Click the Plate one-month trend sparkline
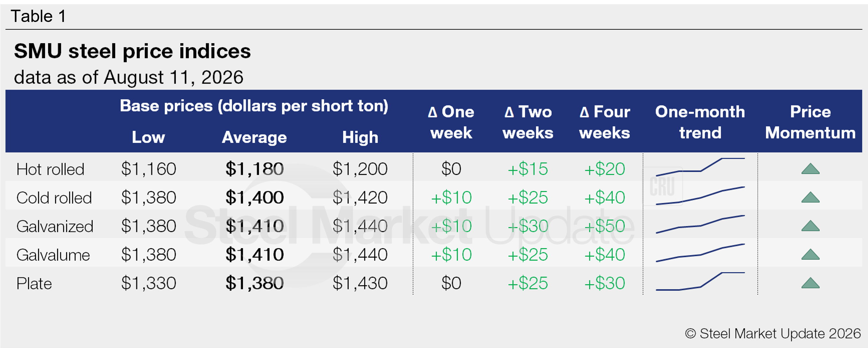The image size is (868, 348). (700, 281)
